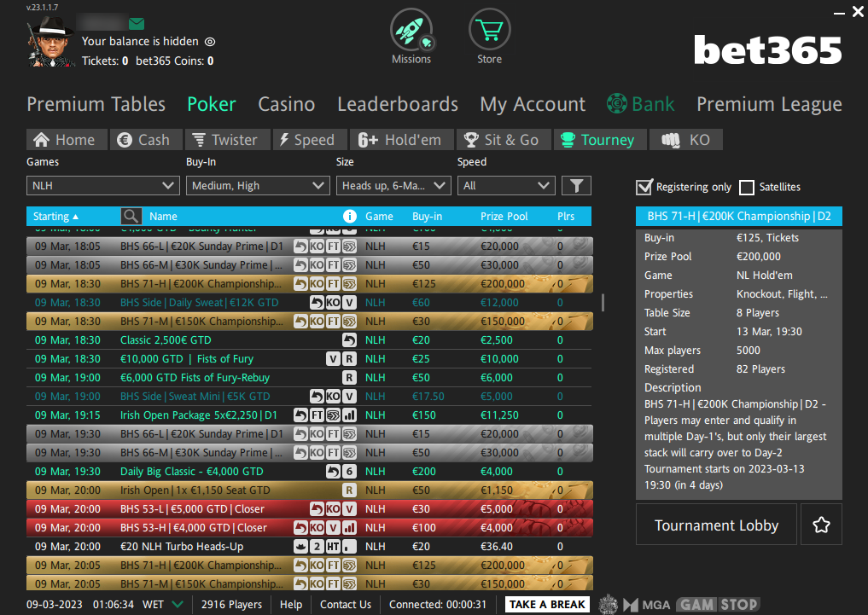Open the Size Heads up, 6-Max dropdown
Screen dimensions: 868x615
(x=393, y=186)
